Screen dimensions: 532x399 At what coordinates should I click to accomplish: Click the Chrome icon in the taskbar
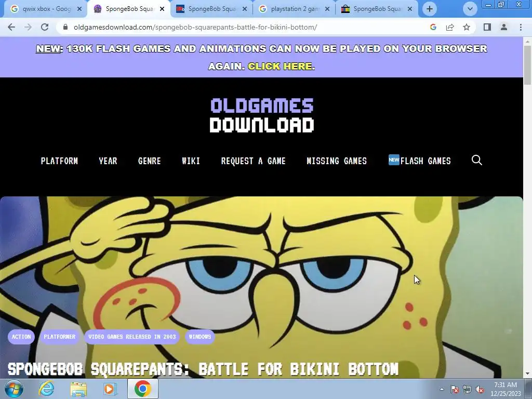142,389
